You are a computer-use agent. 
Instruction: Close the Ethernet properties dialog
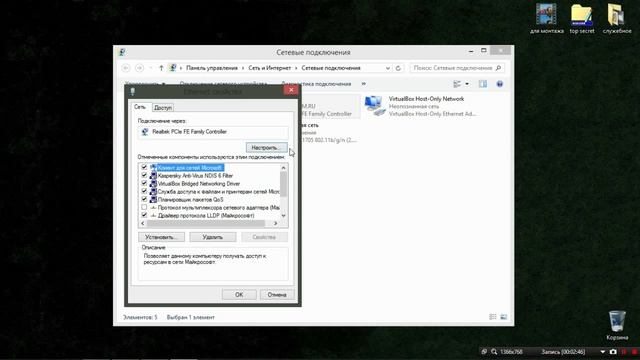pyautogui.click(x=291, y=90)
